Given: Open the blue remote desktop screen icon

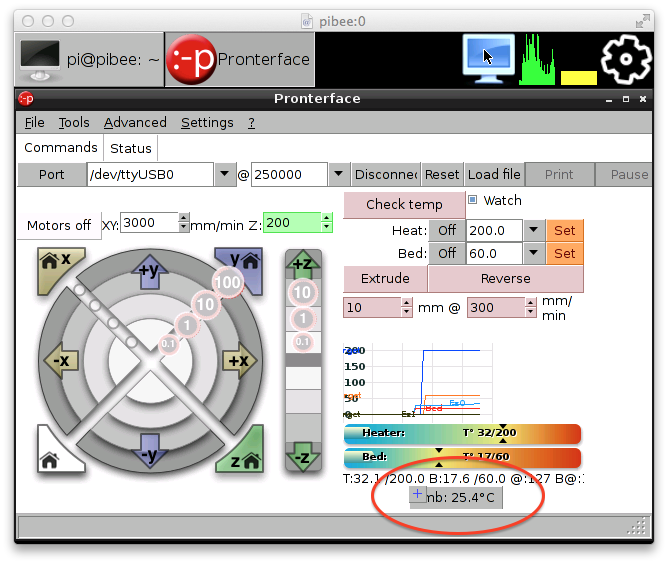Looking at the screenshot, I should click(x=489, y=59).
